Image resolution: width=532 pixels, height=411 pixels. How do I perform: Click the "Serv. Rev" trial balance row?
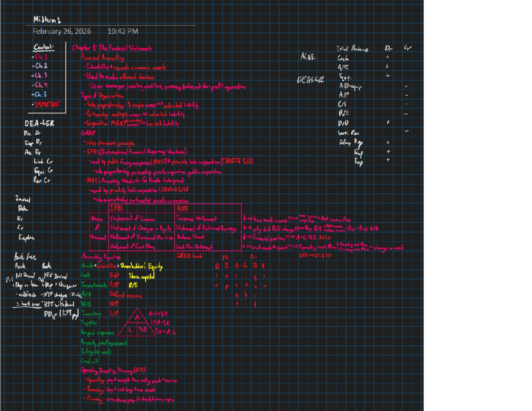349,133
